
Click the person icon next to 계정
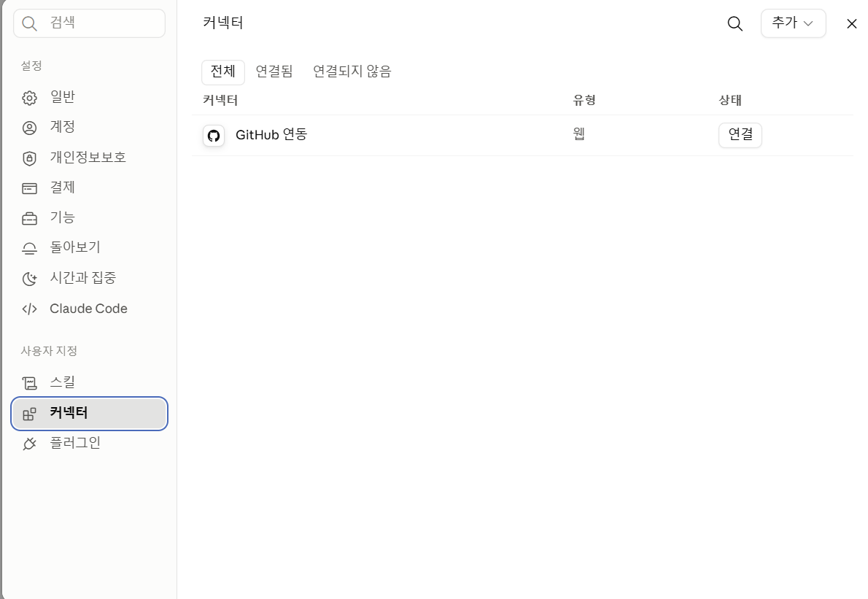click(x=29, y=128)
